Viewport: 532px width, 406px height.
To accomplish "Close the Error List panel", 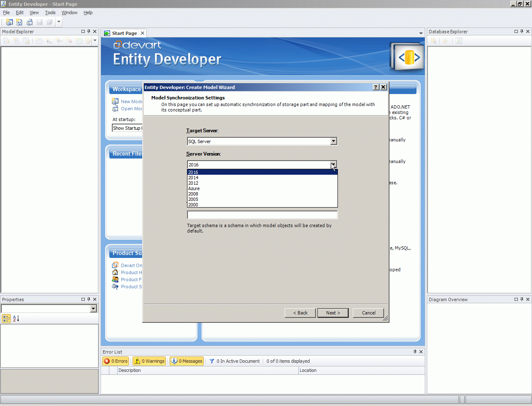I will click(x=421, y=352).
